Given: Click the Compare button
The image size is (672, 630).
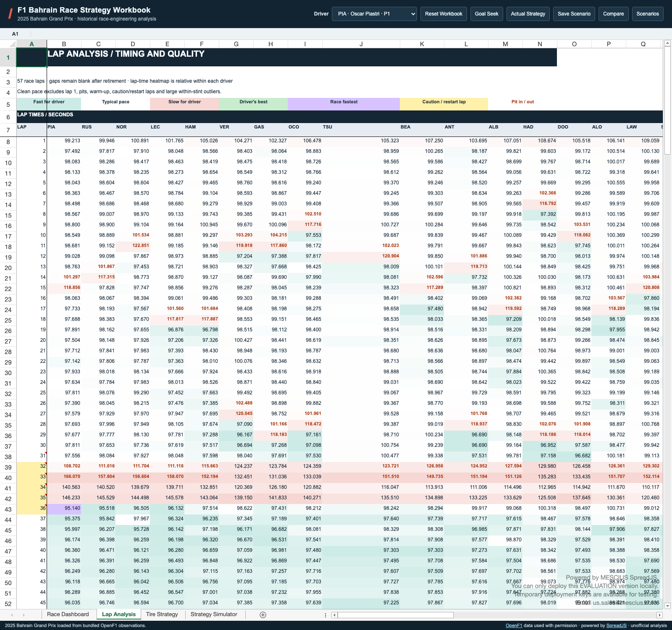Looking at the screenshot, I should point(613,14).
